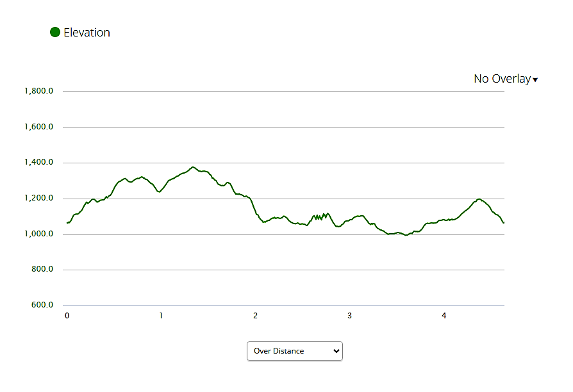Click the No Overlay text button

click(x=502, y=79)
